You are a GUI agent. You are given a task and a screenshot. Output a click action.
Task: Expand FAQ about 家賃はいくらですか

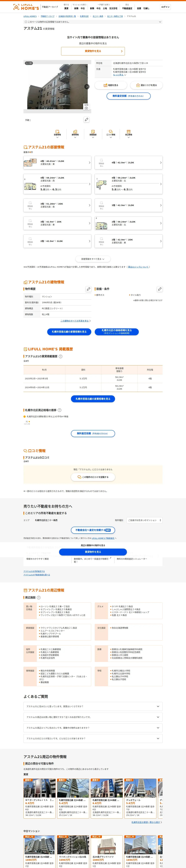pyautogui.click(x=93, y=706)
